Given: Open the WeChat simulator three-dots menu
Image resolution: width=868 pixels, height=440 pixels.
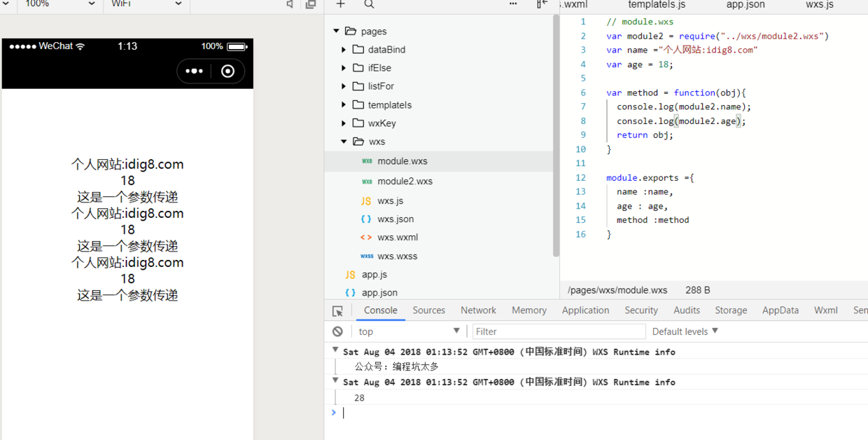Looking at the screenshot, I should tap(195, 71).
